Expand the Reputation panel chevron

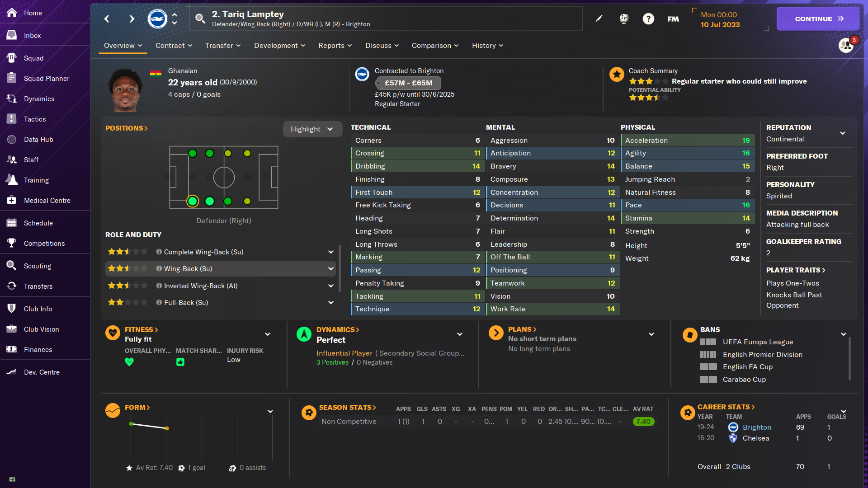point(843,133)
